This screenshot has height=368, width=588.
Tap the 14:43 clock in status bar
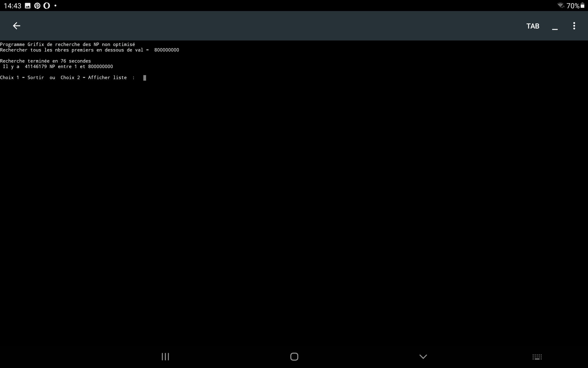coord(13,6)
